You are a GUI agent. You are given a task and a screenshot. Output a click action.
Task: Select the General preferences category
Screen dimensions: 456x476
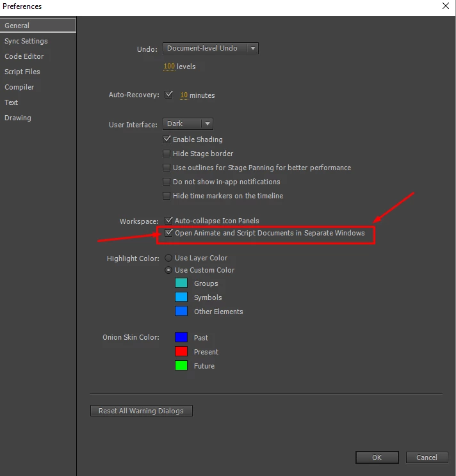coord(38,26)
